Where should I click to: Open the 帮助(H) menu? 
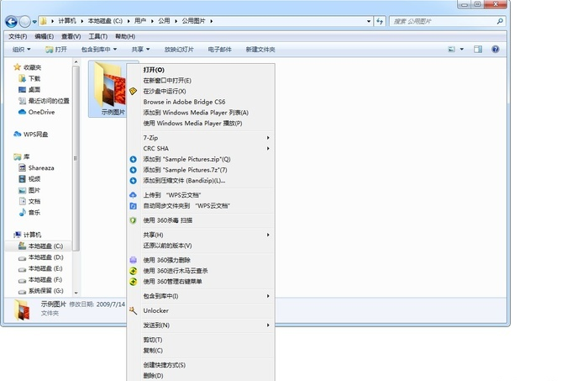pyautogui.click(x=125, y=36)
